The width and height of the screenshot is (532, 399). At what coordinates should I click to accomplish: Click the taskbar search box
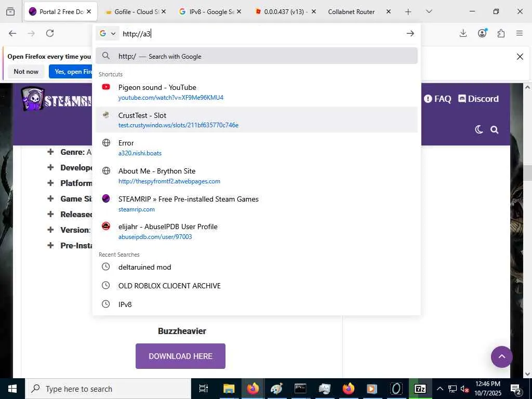tap(108, 389)
